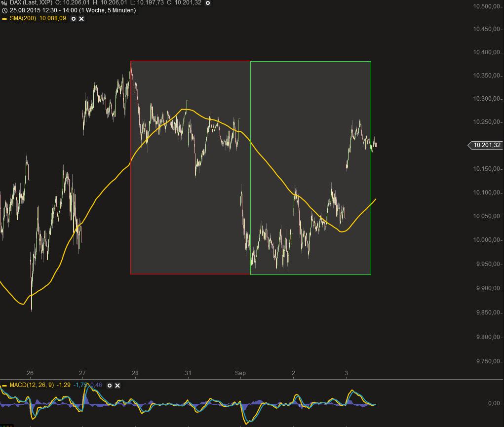Open DAX series settings via circle icon

[207, 3]
